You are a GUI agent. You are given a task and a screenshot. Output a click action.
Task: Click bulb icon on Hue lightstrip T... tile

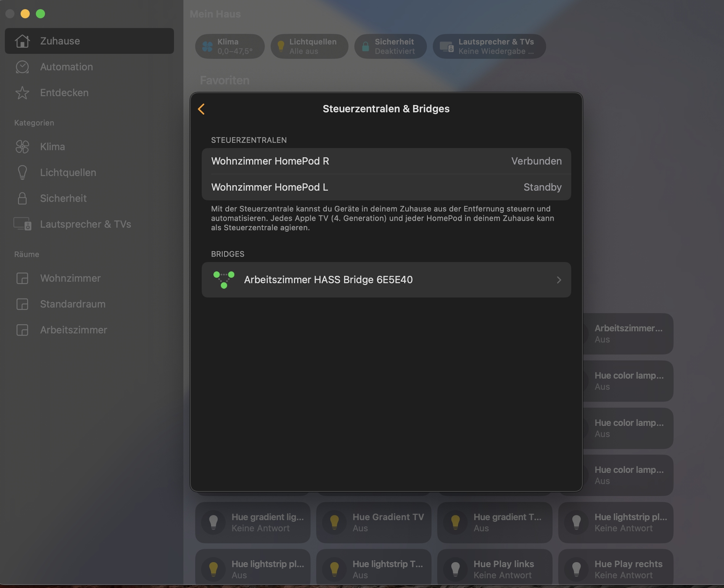335,569
